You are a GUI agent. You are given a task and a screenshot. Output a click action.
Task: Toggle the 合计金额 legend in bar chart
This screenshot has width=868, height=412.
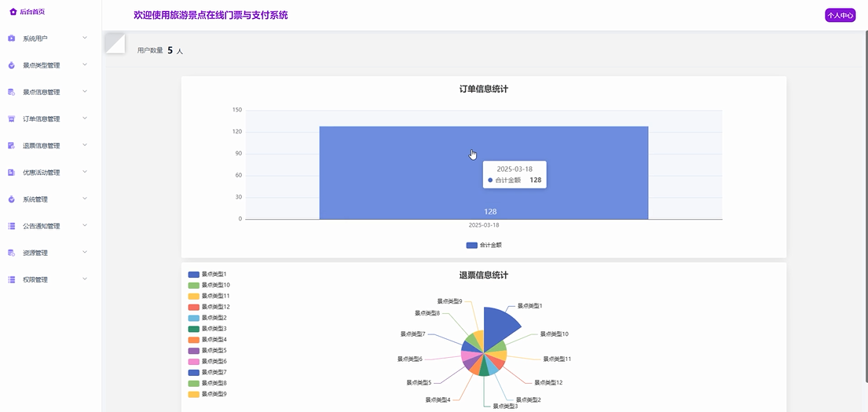484,245
